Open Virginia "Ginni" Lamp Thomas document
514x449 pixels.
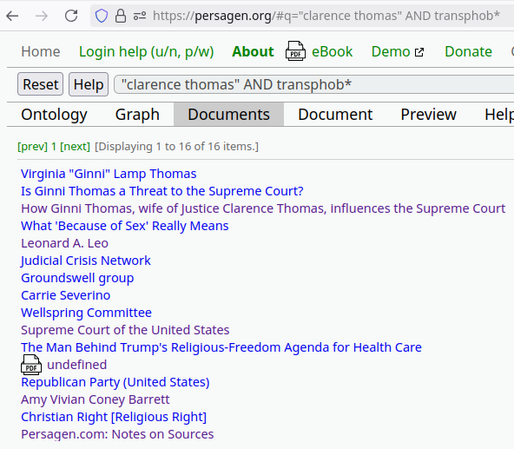click(x=109, y=174)
